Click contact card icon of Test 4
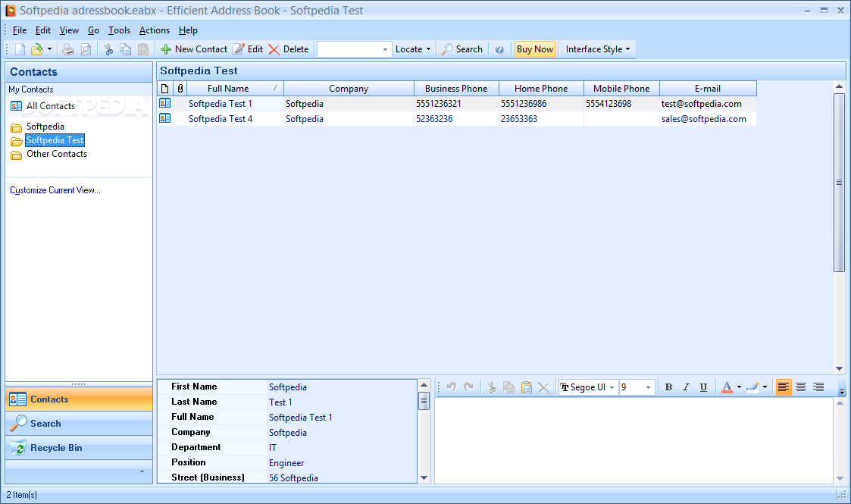This screenshot has height=504, width=851. point(165,118)
